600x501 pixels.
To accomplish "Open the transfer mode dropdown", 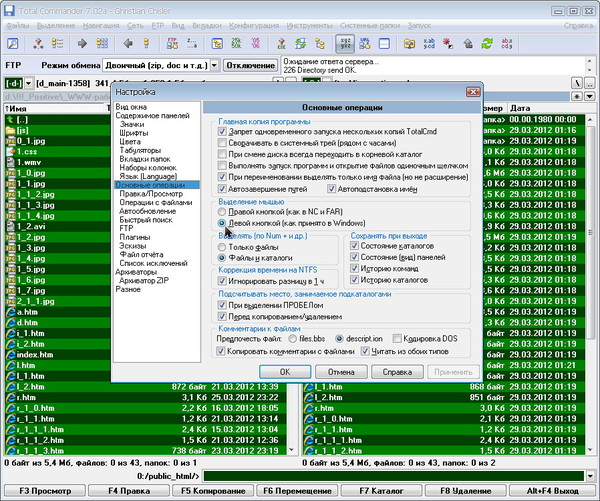I will [x=214, y=65].
